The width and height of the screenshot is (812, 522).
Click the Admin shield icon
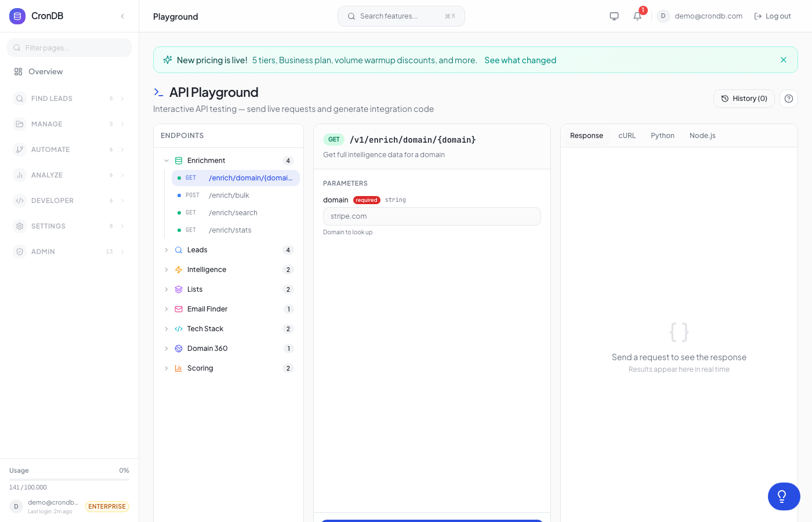click(x=20, y=252)
